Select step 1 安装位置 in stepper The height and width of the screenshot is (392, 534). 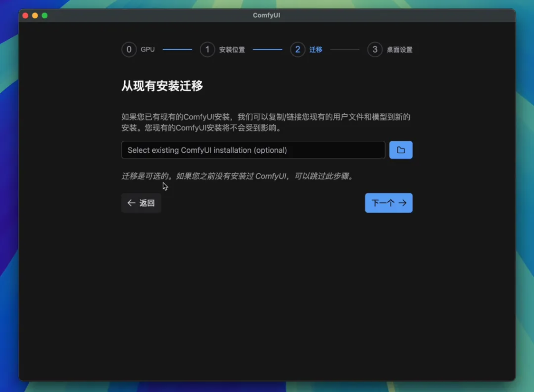(x=222, y=50)
